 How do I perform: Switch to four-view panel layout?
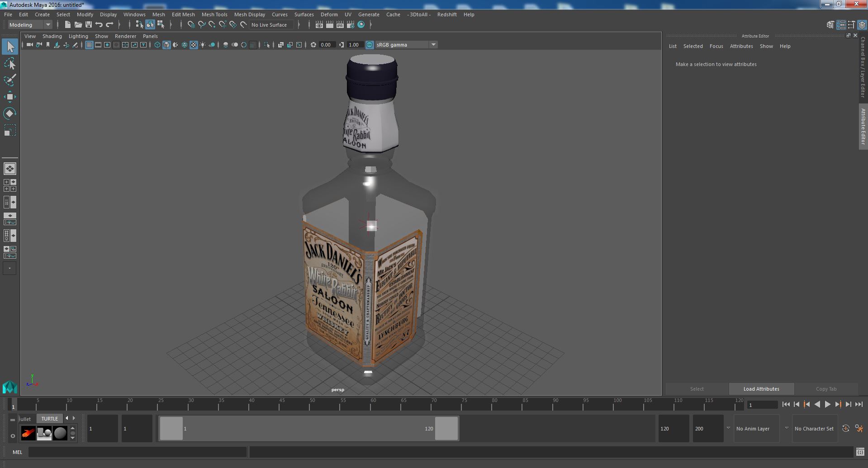(x=10, y=185)
